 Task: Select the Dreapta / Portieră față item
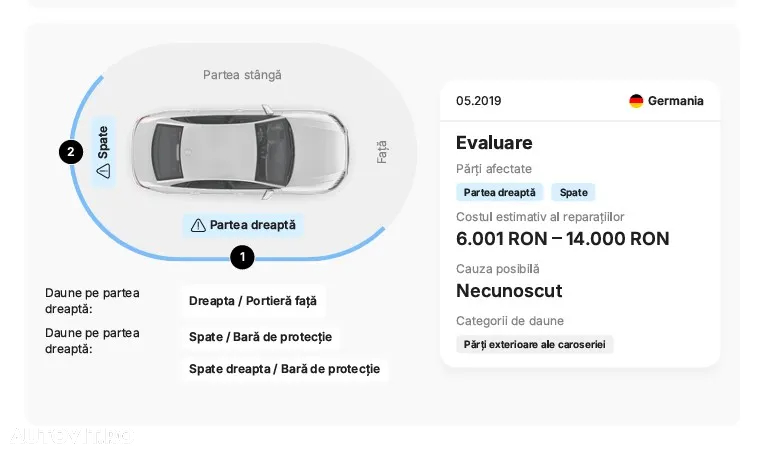(253, 301)
